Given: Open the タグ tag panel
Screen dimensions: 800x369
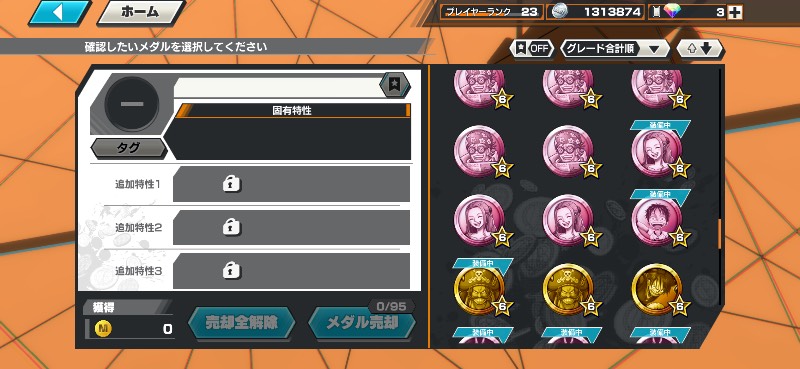Looking at the screenshot, I should click(x=129, y=148).
